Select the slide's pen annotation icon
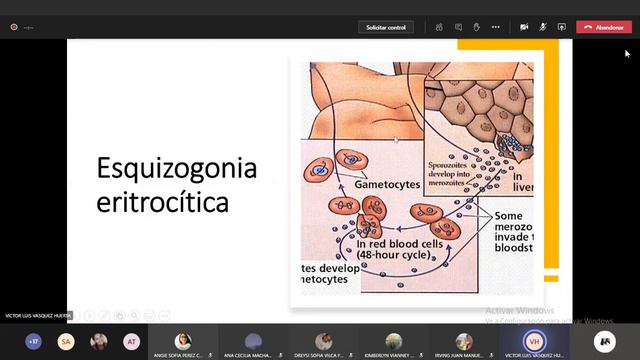 104,316
